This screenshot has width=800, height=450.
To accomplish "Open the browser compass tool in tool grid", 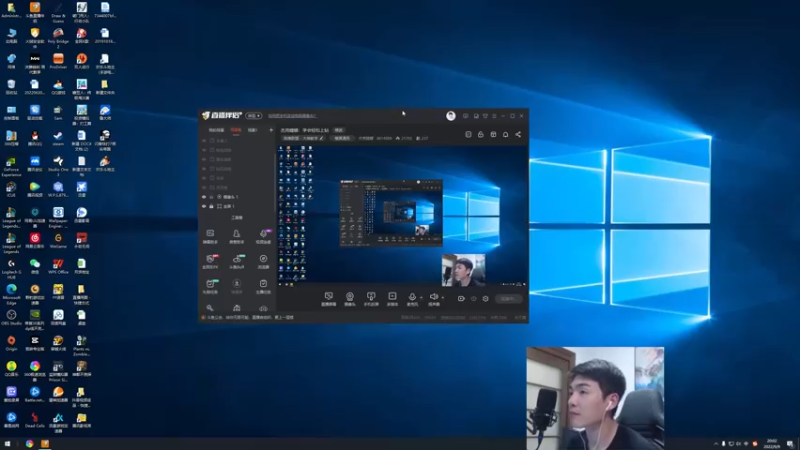I will coord(263,261).
